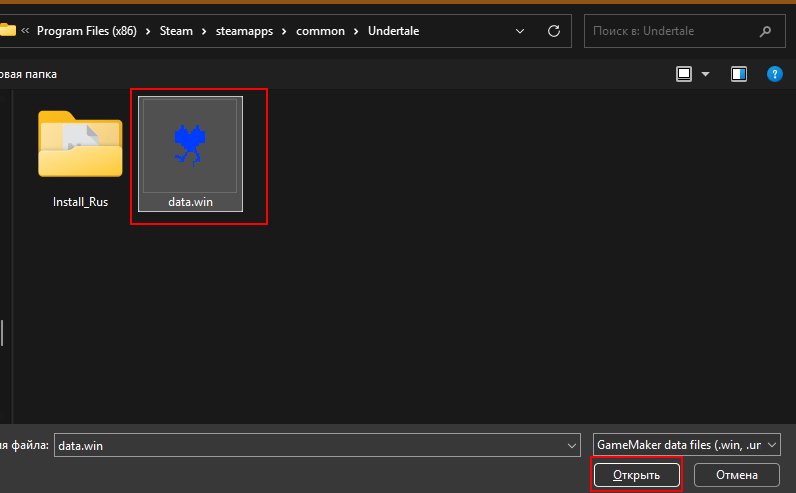Image resolution: width=796 pixels, height=493 pixels.
Task: Navigate to common breadcrumb
Action: (x=320, y=31)
